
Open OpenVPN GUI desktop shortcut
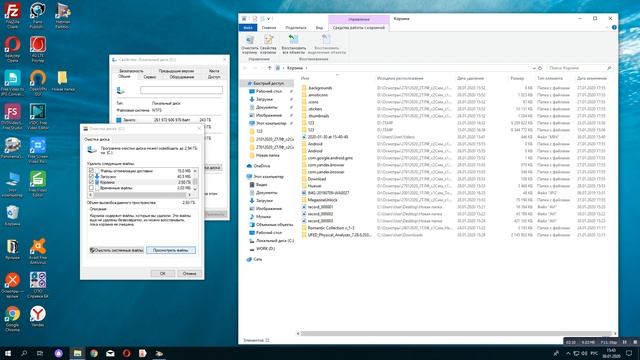tap(38, 82)
